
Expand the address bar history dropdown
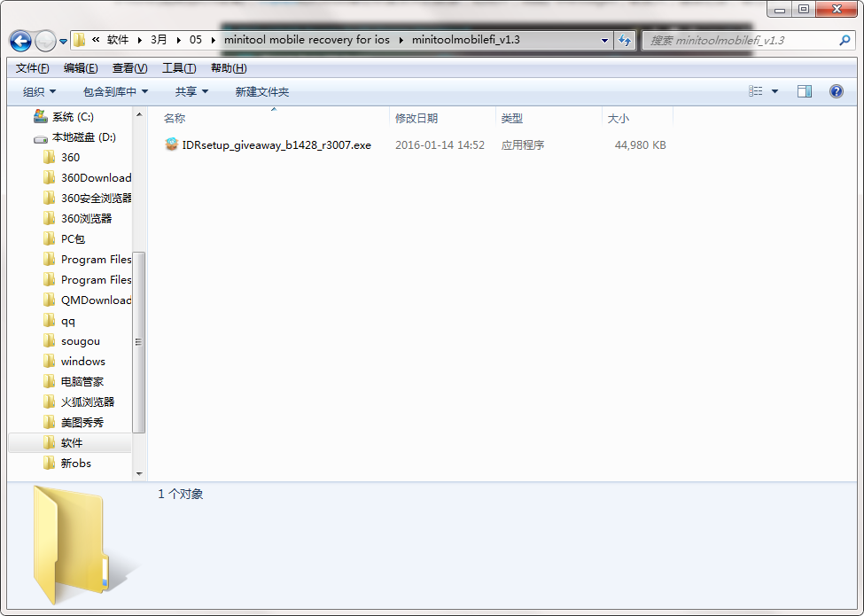click(x=604, y=40)
